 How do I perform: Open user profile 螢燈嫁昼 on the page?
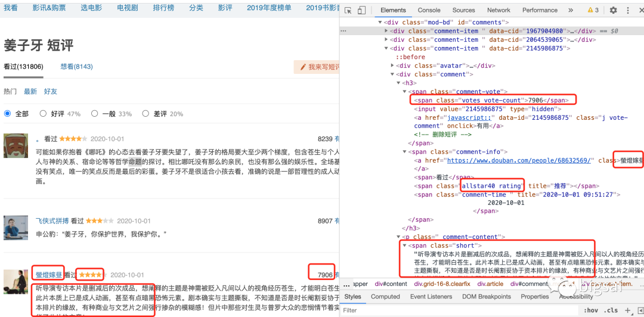(49, 274)
